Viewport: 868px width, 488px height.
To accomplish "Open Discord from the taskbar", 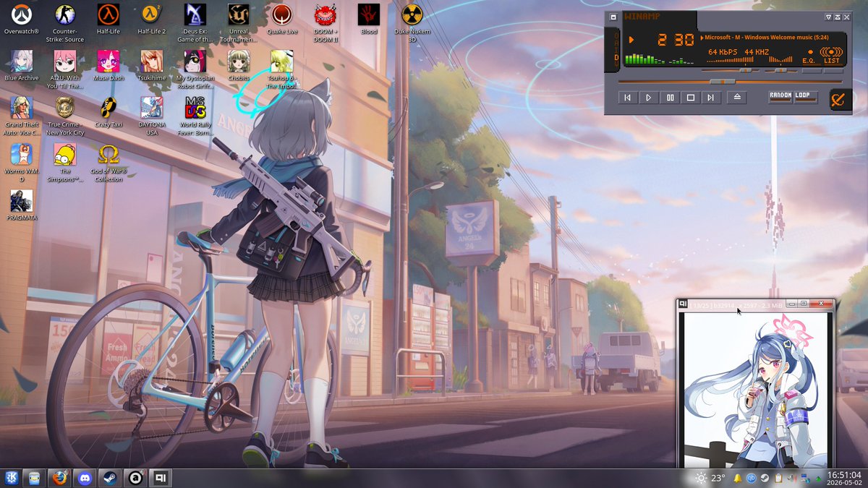I will [x=85, y=478].
